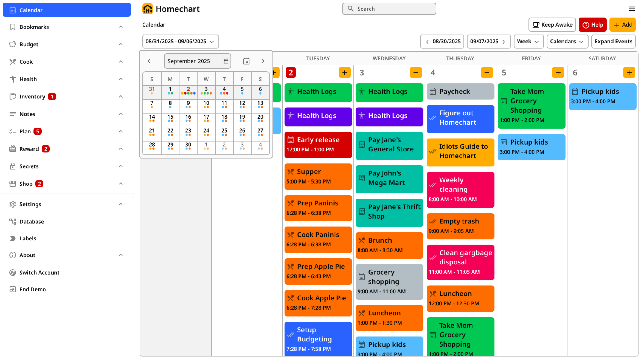Open the Secrets section in the sidebar

pyautogui.click(x=29, y=166)
